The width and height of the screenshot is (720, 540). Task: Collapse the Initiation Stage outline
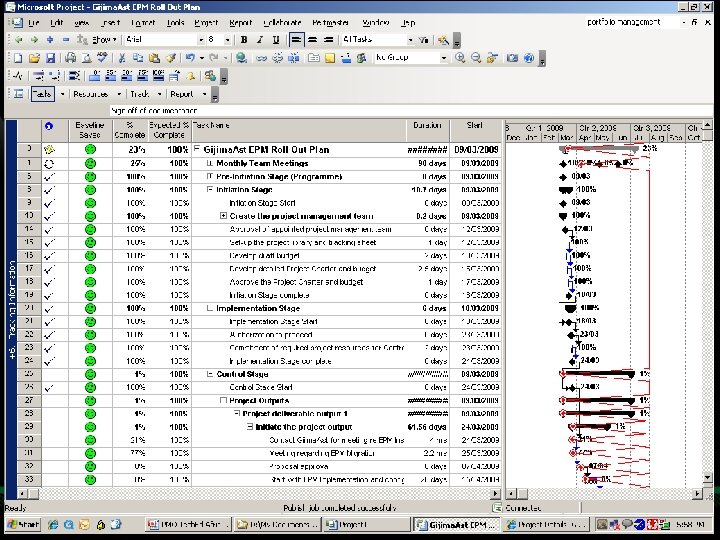point(210,189)
